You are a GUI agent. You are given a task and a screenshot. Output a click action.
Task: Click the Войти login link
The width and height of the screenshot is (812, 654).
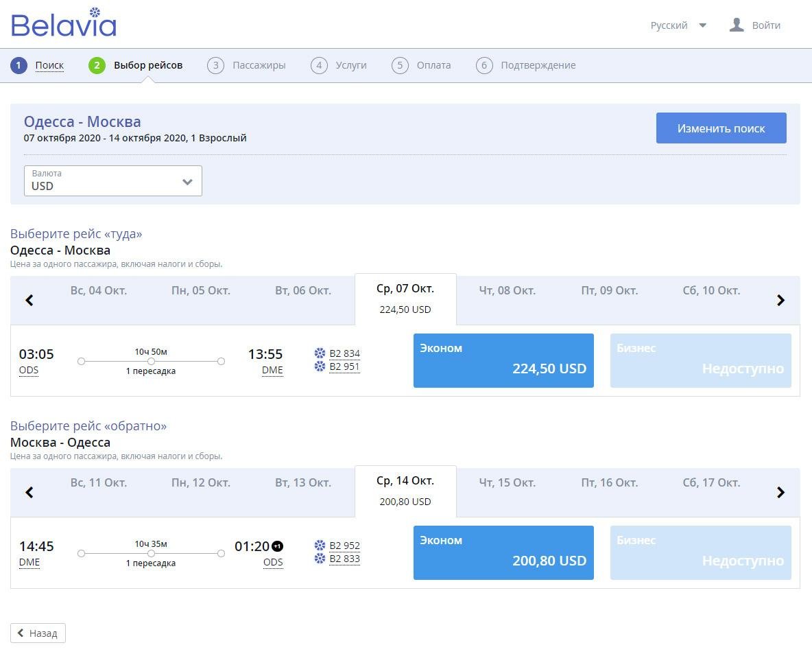(766, 25)
